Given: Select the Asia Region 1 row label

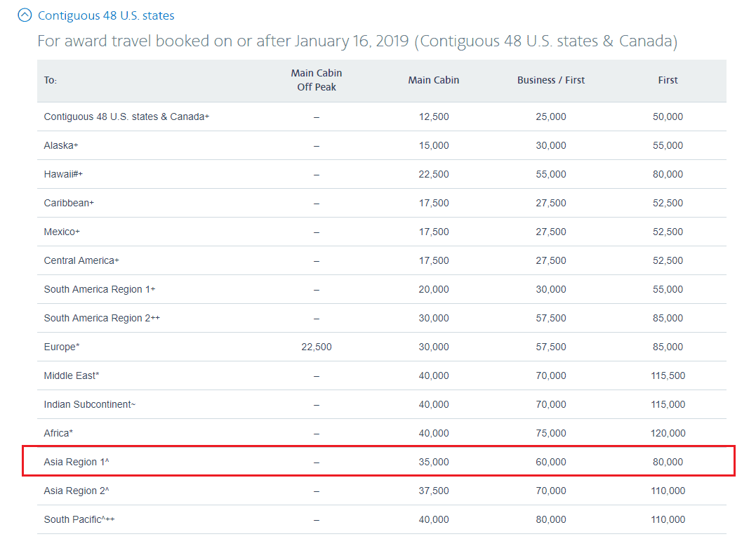Looking at the screenshot, I should click(77, 462).
